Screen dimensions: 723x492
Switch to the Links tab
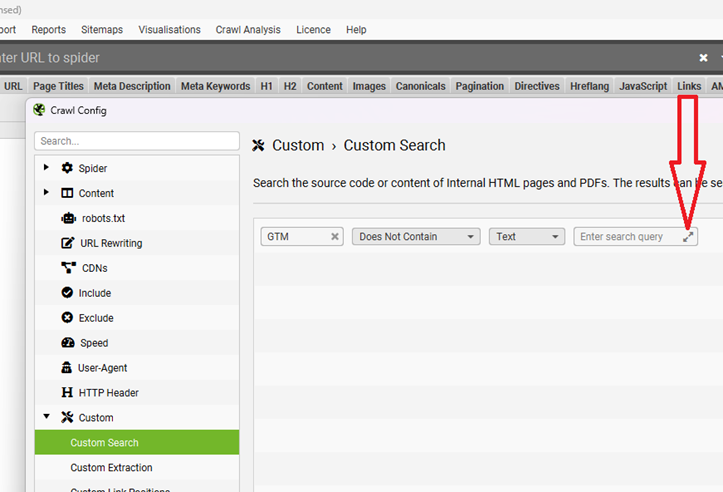point(689,86)
